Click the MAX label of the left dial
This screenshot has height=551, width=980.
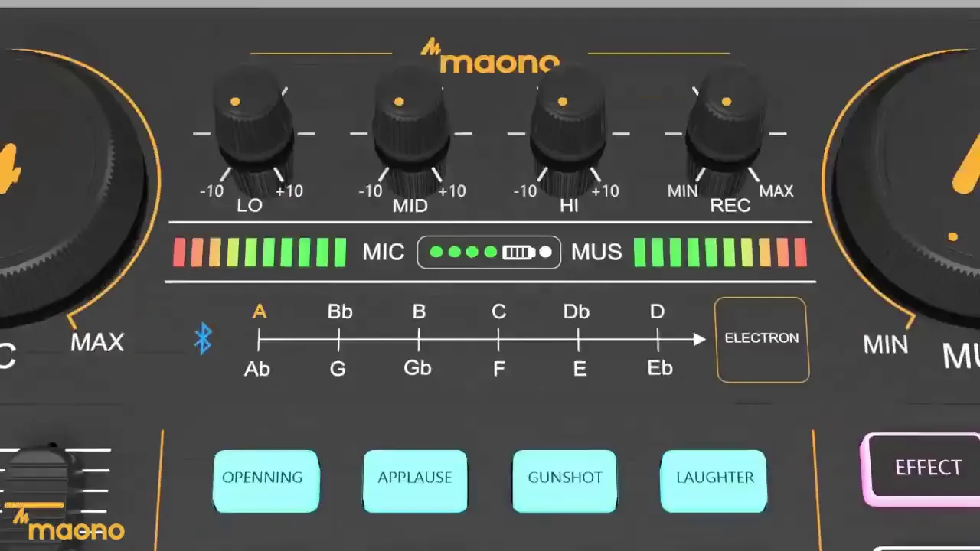97,342
